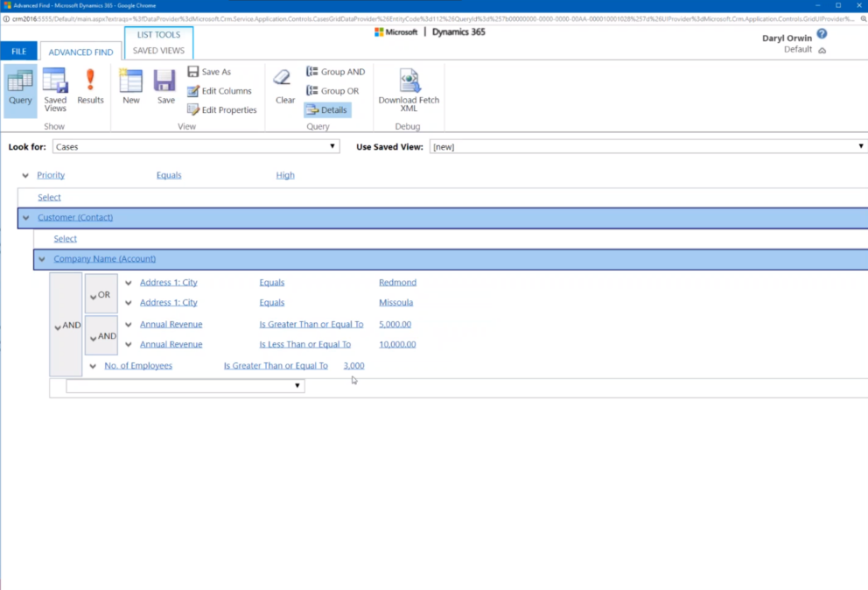868x590 pixels.
Task: Open chevron beside Missoula city row
Action: (x=129, y=303)
